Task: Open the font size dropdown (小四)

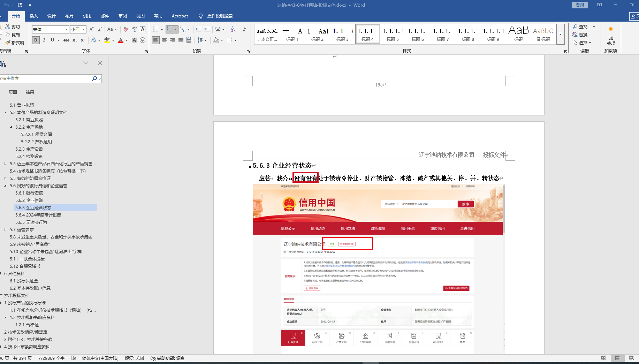Action: (x=84, y=30)
